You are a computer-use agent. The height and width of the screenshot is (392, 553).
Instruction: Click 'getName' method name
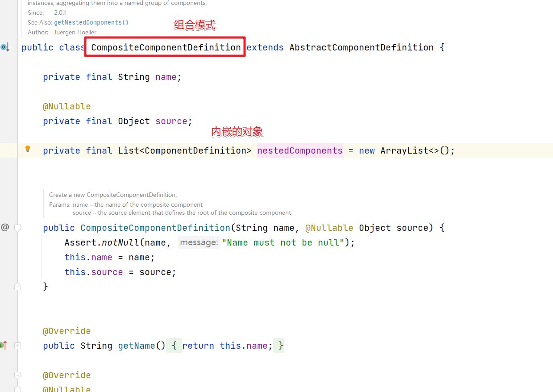[x=137, y=346]
